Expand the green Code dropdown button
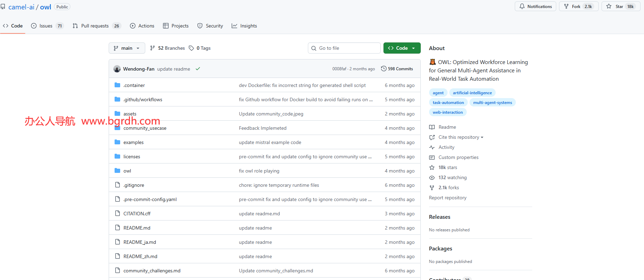Viewport: 644px width, 280px height. pos(402,48)
